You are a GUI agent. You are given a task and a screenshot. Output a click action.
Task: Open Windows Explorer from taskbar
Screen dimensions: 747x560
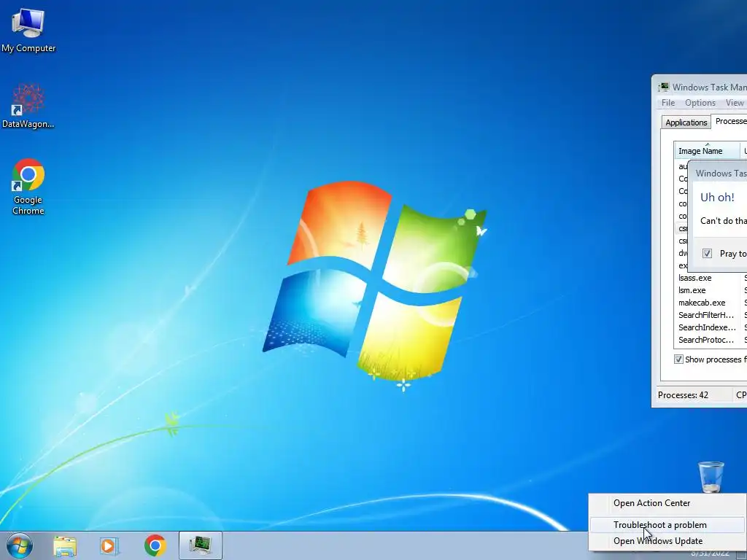click(x=65, y=545)
